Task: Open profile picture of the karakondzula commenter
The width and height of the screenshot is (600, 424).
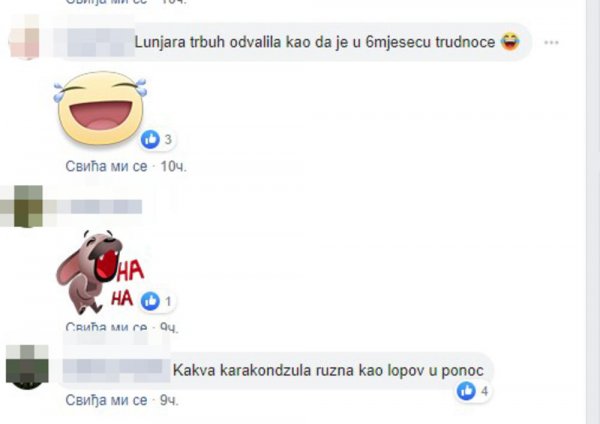Action: click(27, 367)
